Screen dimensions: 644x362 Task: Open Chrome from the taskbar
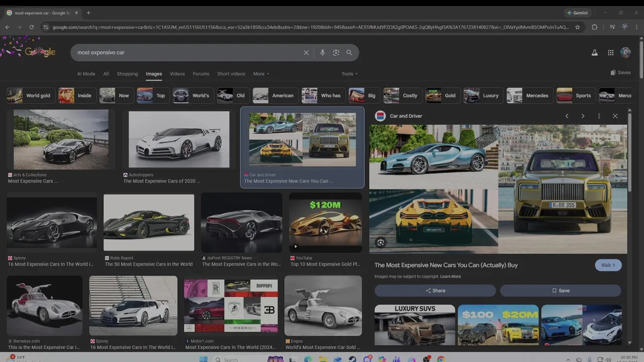441,359
